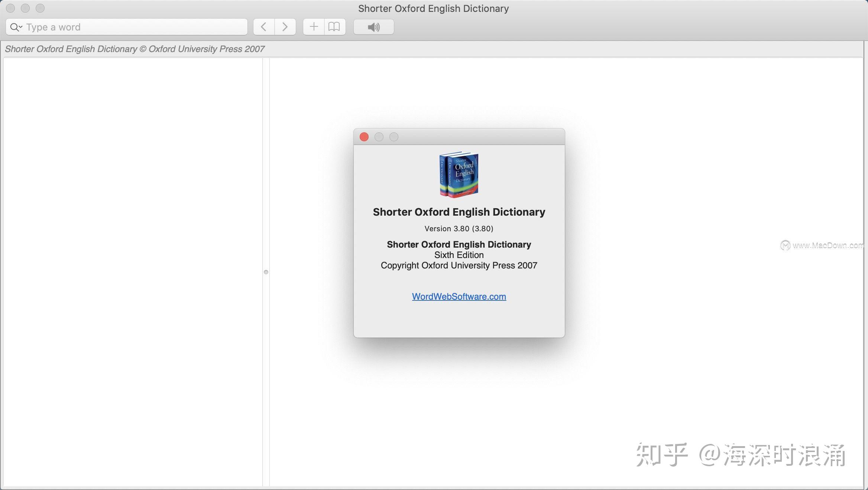Click the back navigation arrow
Image resolution: width=868 pixels, height=490 pixels.
point(264,26)
